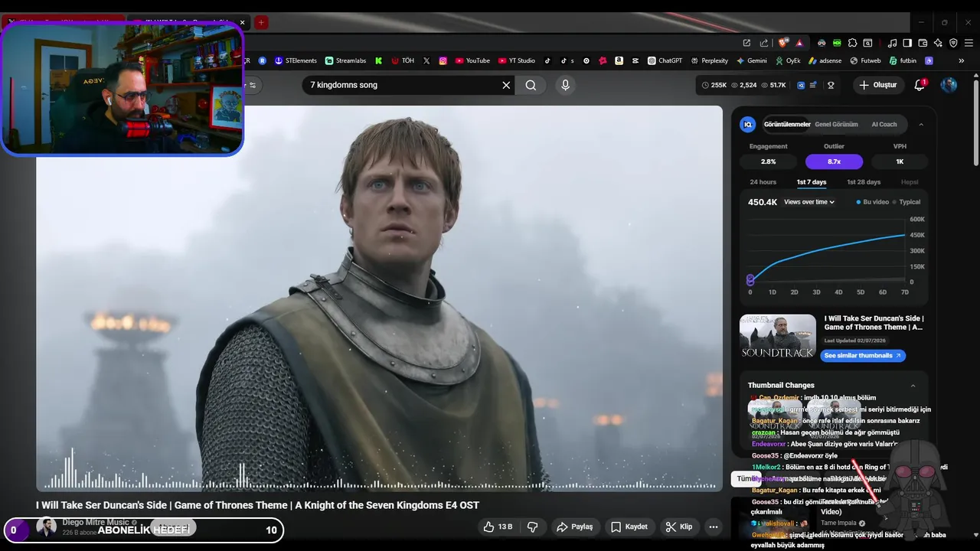
Task: Open the Streamlabs bookmark
Action: point(345,60)
